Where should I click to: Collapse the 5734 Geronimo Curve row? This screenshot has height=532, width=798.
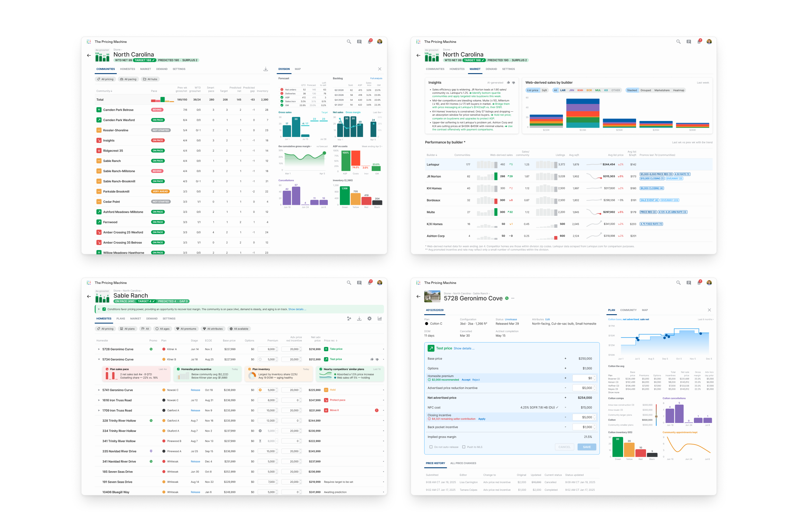99,359
